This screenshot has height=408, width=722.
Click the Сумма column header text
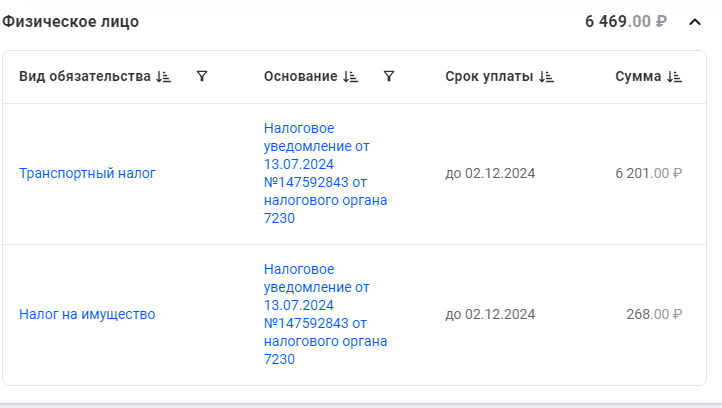pos(638,76)
